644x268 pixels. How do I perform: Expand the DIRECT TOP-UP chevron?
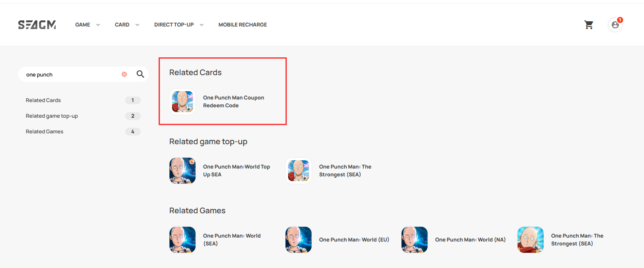pyautogui.click(x=202, y=25)
